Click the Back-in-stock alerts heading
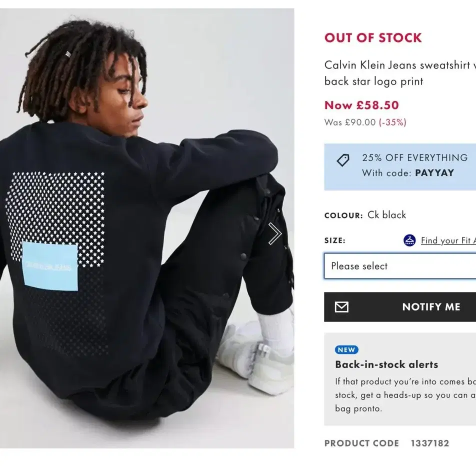 (x=386, y=364)
